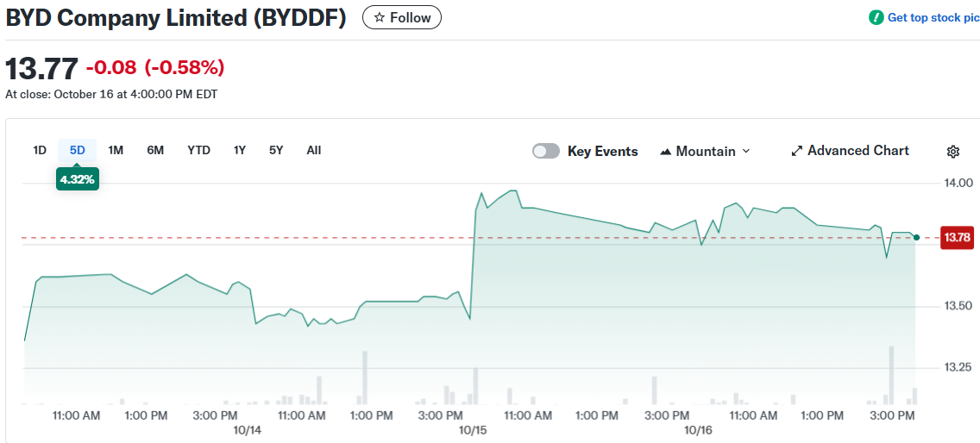Click the star icon in Follow button
The height and width of the screenshot is (443, 980).
coord(380,17)
